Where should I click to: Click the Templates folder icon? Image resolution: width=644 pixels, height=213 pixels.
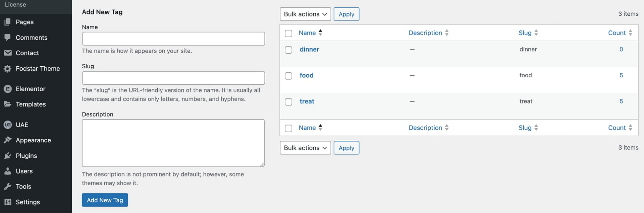(x=8, y=104)
